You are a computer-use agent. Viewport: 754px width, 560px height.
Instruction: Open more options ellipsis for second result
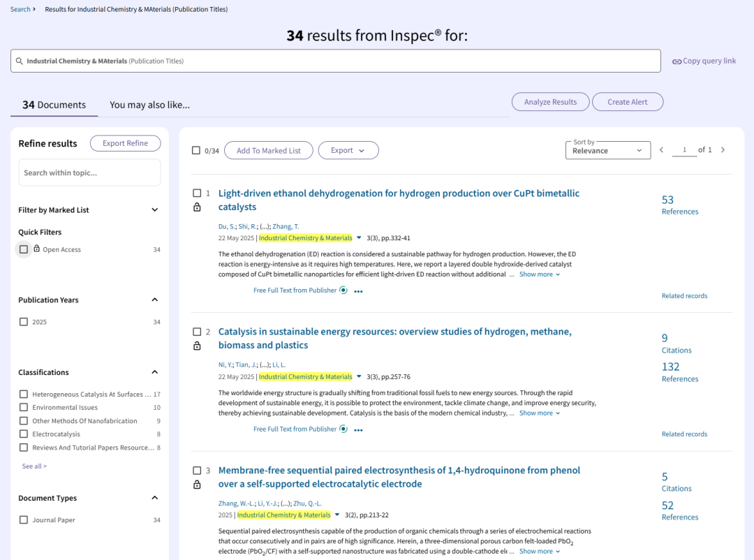point(358,430)
